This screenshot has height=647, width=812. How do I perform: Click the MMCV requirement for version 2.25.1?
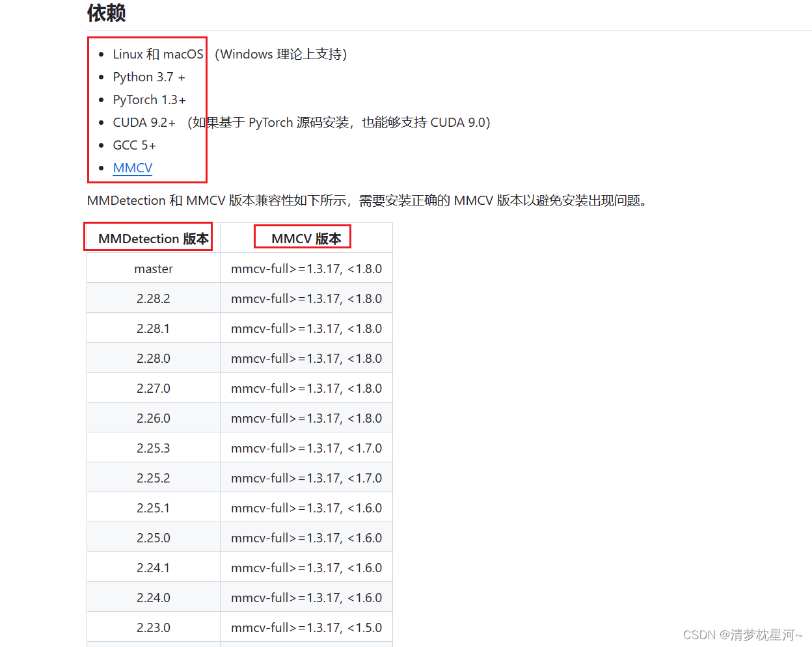pos(306,508)
